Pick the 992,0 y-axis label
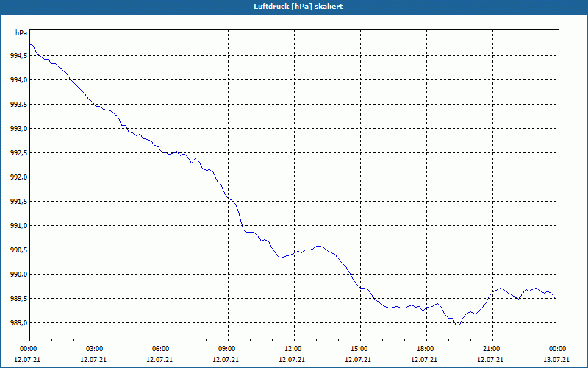The width and height of the screenshot is (588, 368). coord(18,177)
